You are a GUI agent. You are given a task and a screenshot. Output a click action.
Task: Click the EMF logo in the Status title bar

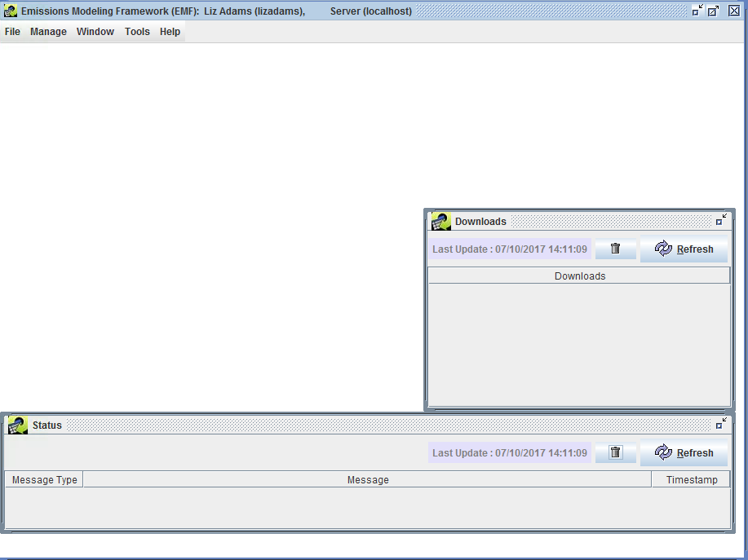click(x=16, y=425)
